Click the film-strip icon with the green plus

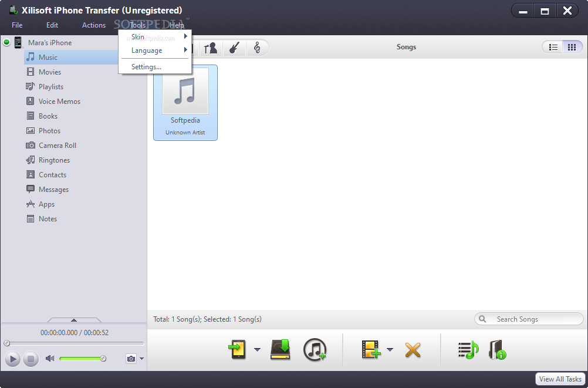pyautogui.click(x=371, y=349)
